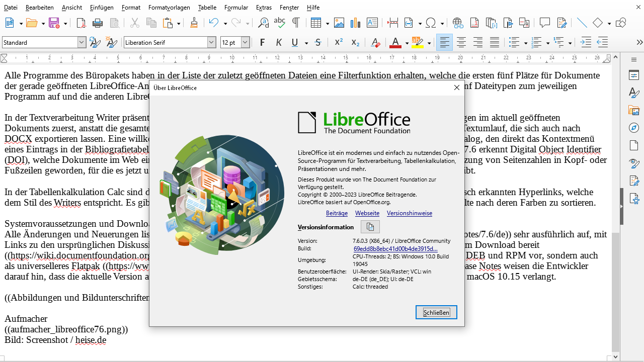Align the paragraph left

[x=444, y=43]
